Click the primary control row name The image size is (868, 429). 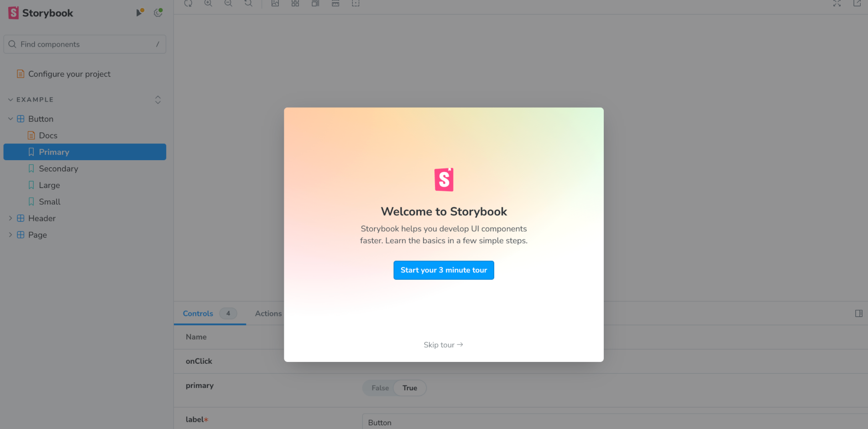(x=199, y=386)
